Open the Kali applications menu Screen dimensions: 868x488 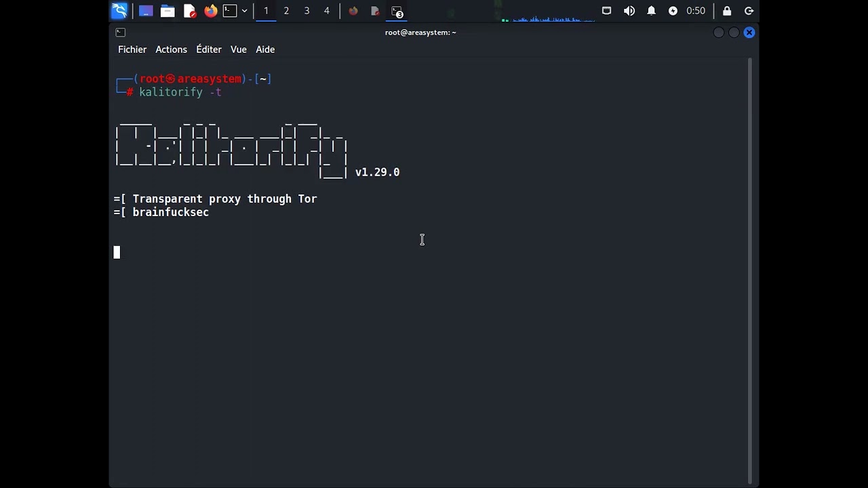[x=119, y=11]
